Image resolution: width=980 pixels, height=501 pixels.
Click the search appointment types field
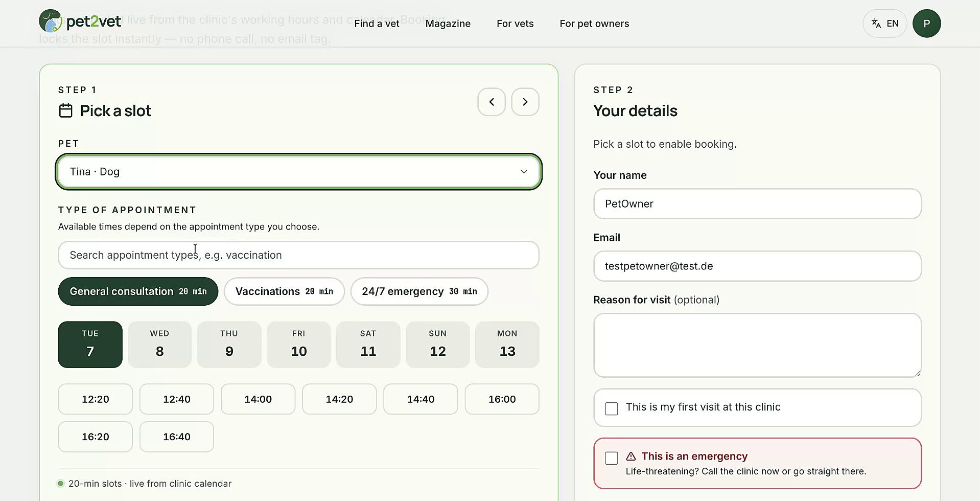coord(298,255)
